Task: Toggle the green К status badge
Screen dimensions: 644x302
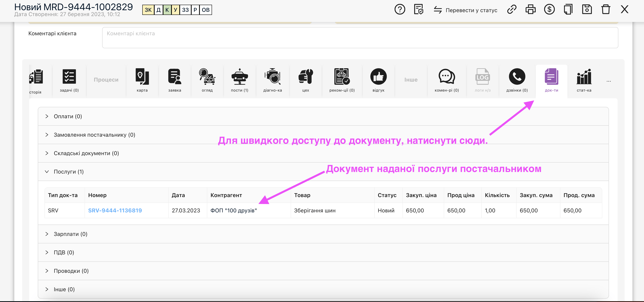Action: (167, 10)
